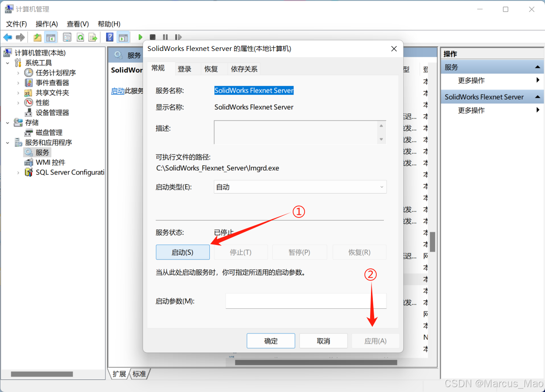Open the 查看(V) menu

click(78, 24)
